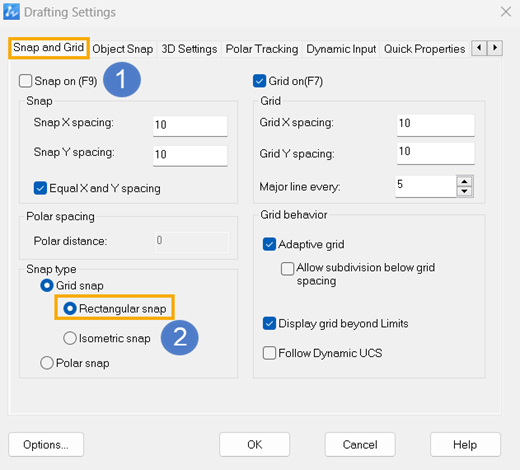Select the Isometric snap radio button

coord(70,338)
